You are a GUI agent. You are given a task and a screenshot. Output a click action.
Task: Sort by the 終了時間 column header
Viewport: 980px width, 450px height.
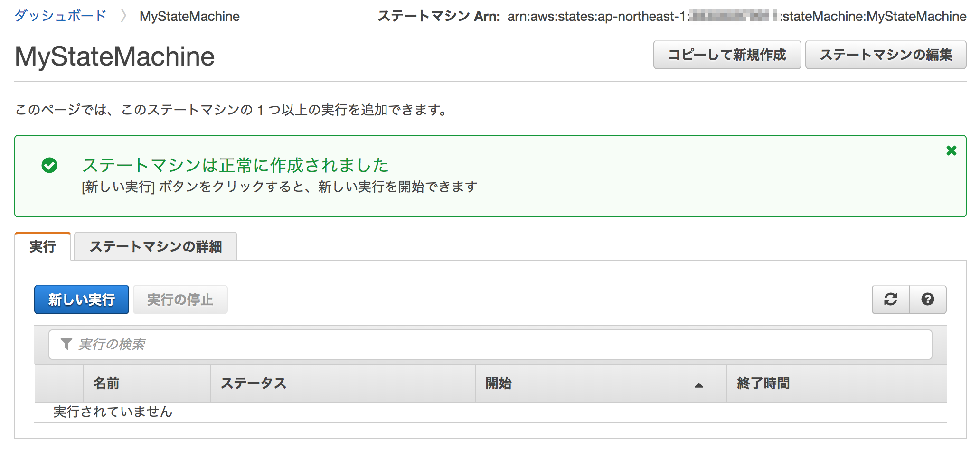coord(763,384)
